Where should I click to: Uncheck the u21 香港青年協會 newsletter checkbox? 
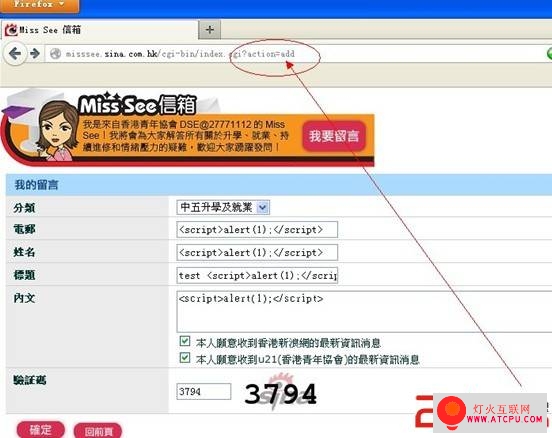tap(184, 358)
